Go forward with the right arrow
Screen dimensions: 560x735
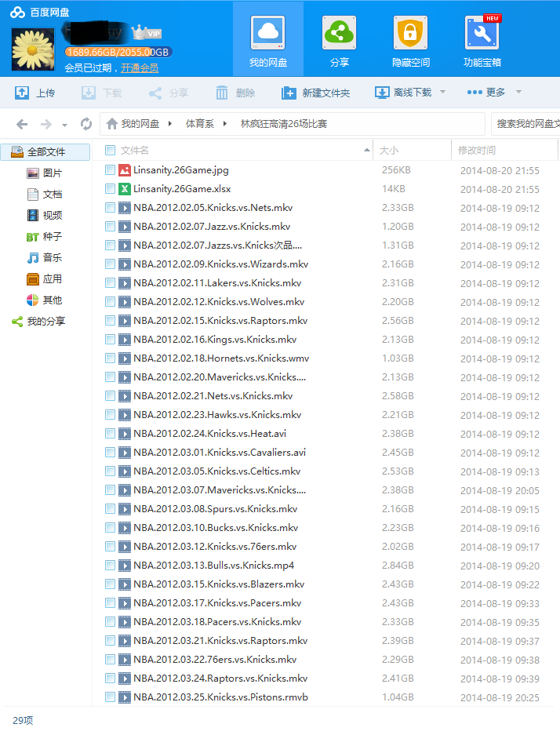tap(46, 124)
